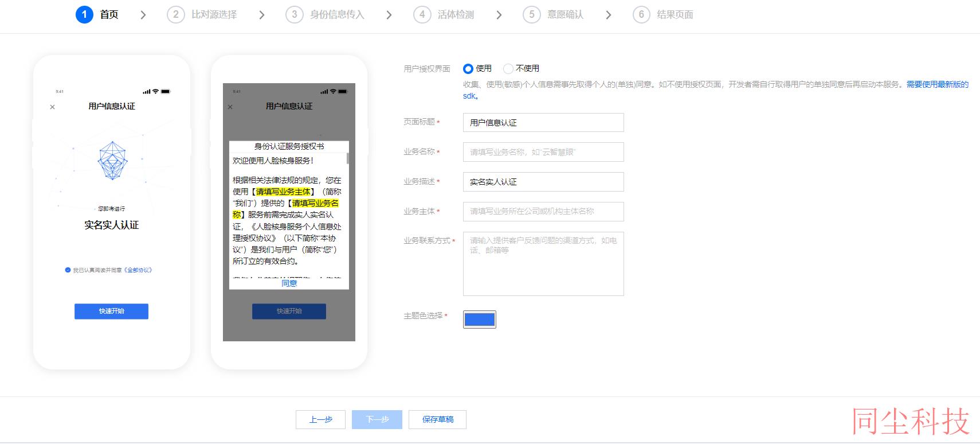Go to step 1 首页
980x444 pixels.
[97, 14]
